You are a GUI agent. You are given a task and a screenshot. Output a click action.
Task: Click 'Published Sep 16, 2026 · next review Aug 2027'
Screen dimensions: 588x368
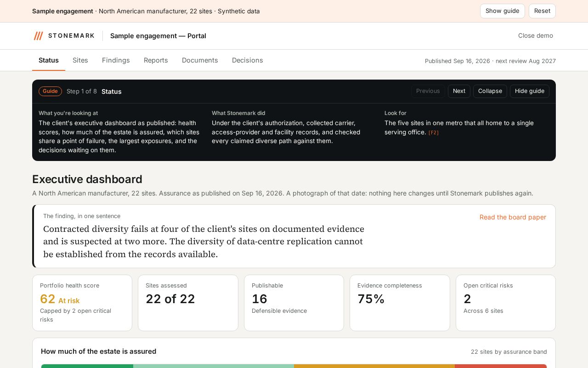[x=490, y=61]
